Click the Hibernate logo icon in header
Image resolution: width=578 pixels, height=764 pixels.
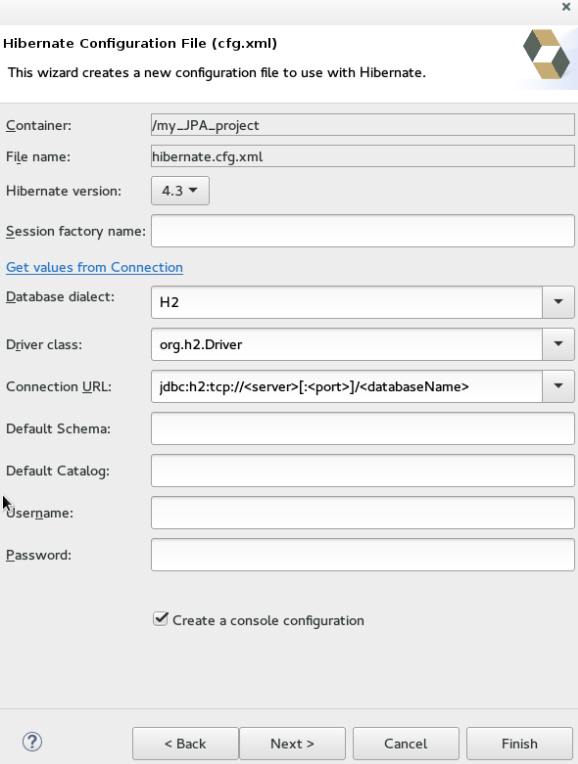(546, 55)
